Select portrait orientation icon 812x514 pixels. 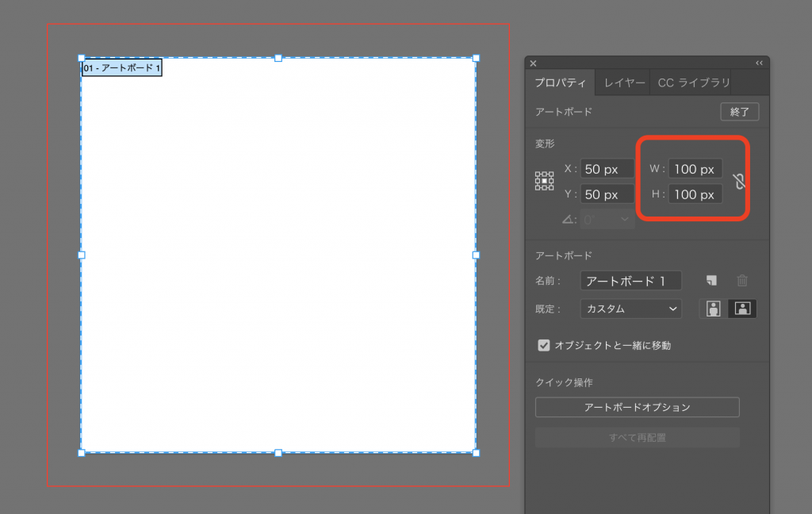click(x=714, y=309)
